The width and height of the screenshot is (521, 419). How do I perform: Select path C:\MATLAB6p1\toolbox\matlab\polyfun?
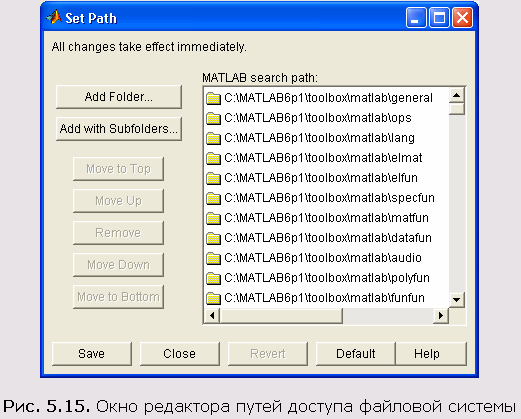(x=327, y=278)
